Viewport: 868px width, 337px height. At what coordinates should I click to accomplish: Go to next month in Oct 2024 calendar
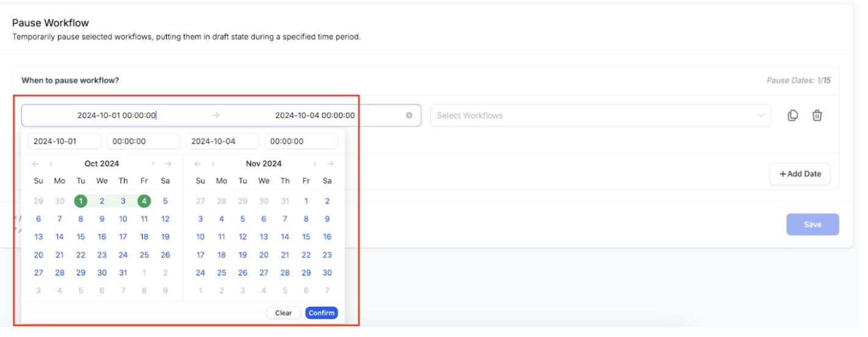(x=153, y=164)
